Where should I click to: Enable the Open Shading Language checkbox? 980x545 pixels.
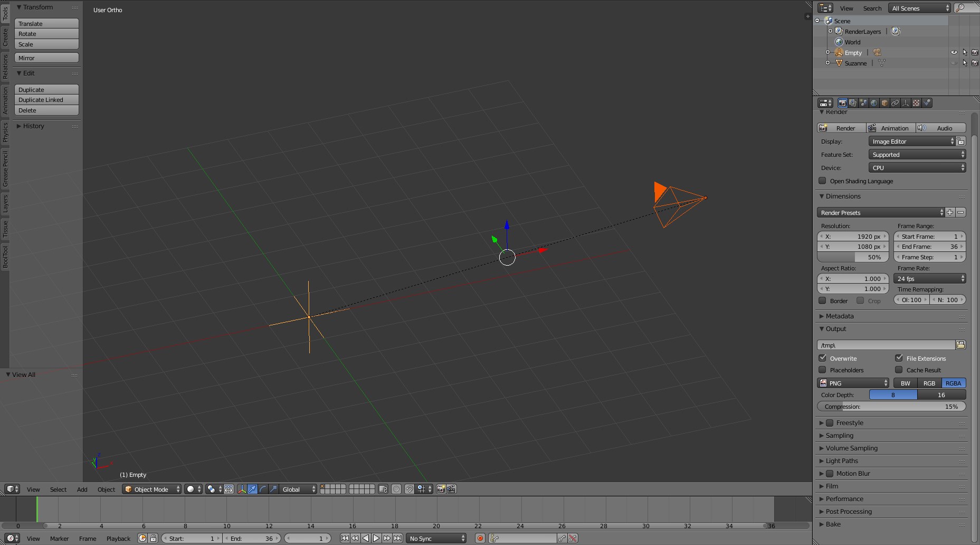823,181
